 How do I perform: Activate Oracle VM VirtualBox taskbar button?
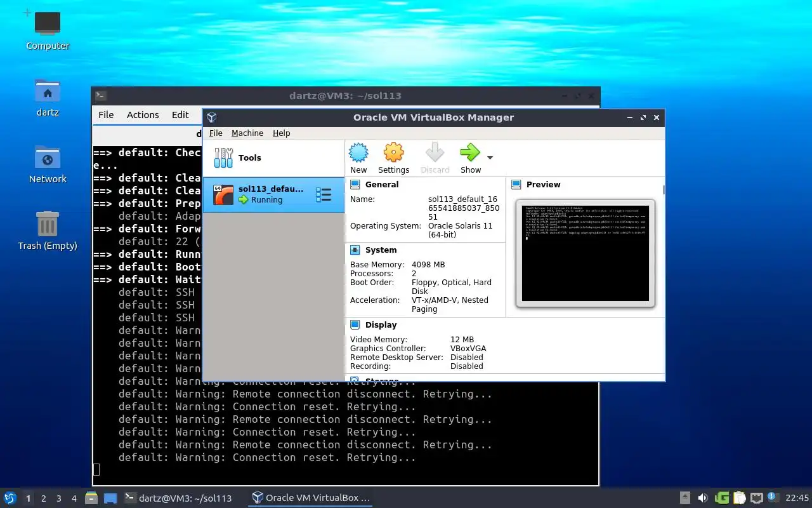(311, 498)
